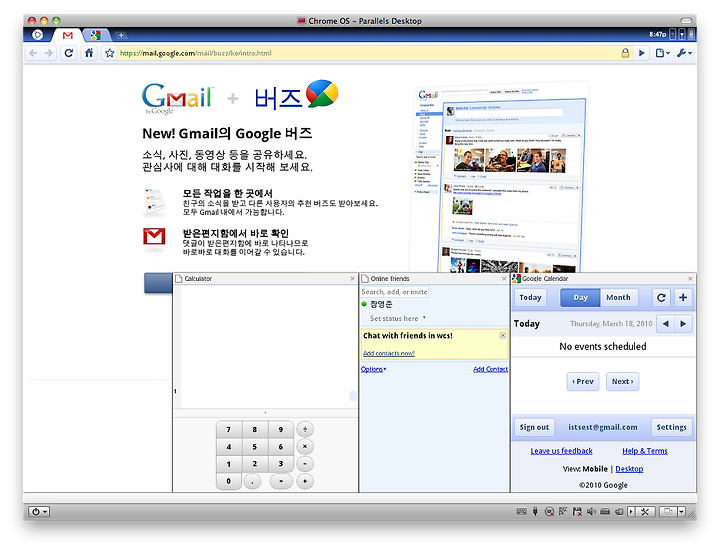Click the Add Contact link
The image size is (720, 552).
coord(490,369)
